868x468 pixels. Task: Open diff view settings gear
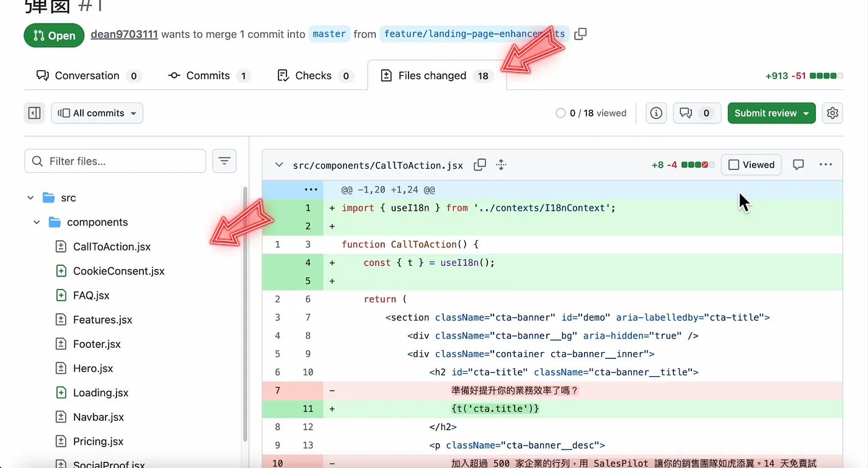(x=833, y=113)
